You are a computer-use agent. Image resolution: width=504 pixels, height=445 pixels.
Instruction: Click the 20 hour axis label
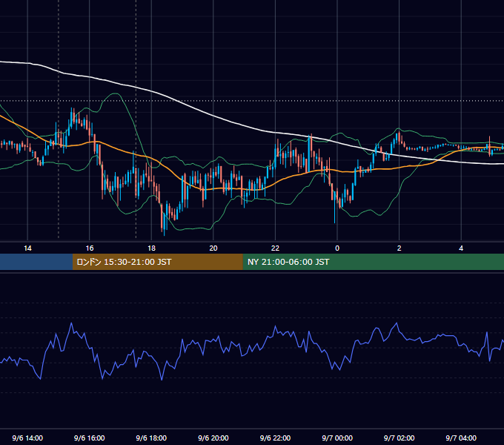tap(213, 248)
